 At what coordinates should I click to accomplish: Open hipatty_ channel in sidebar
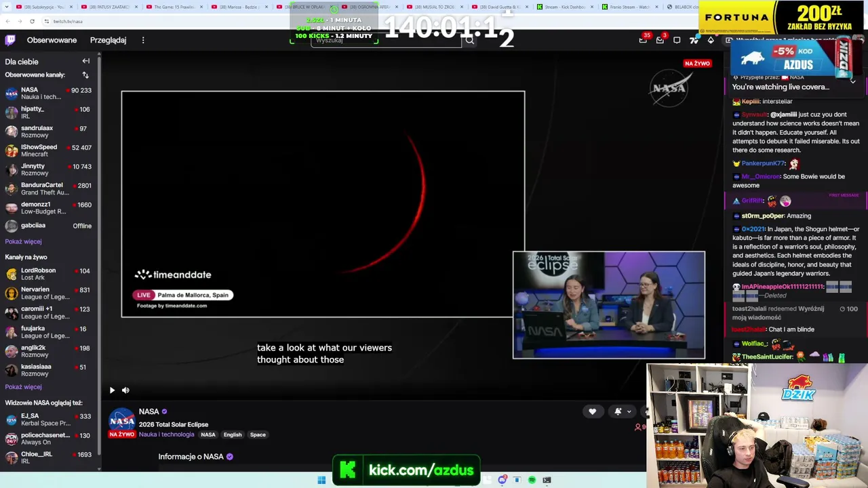(x=49, y=112)
